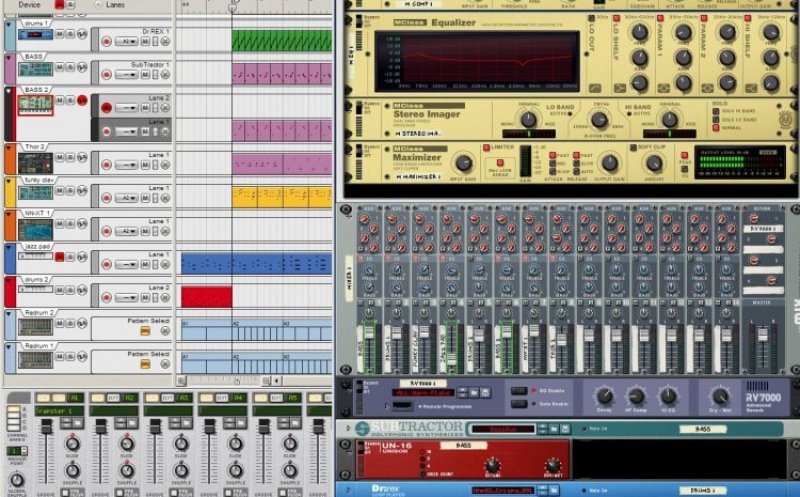Select the BASS Subtractor device thumbnail
This screenshot has width=800, height=497.
35,69
